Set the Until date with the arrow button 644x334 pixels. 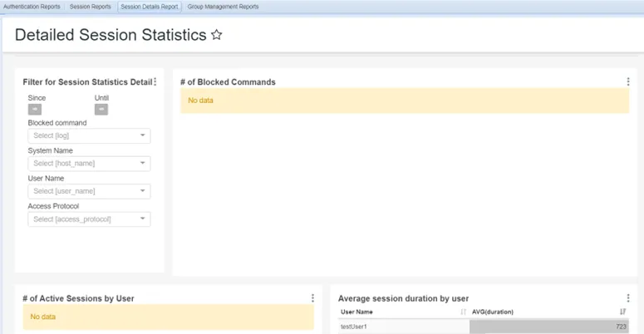point(101,110)
